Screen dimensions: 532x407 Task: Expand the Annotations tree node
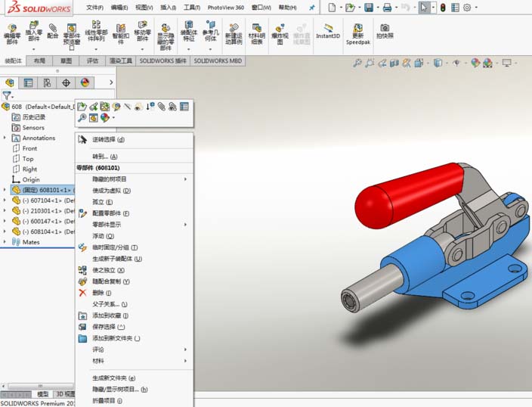point(5,138)
